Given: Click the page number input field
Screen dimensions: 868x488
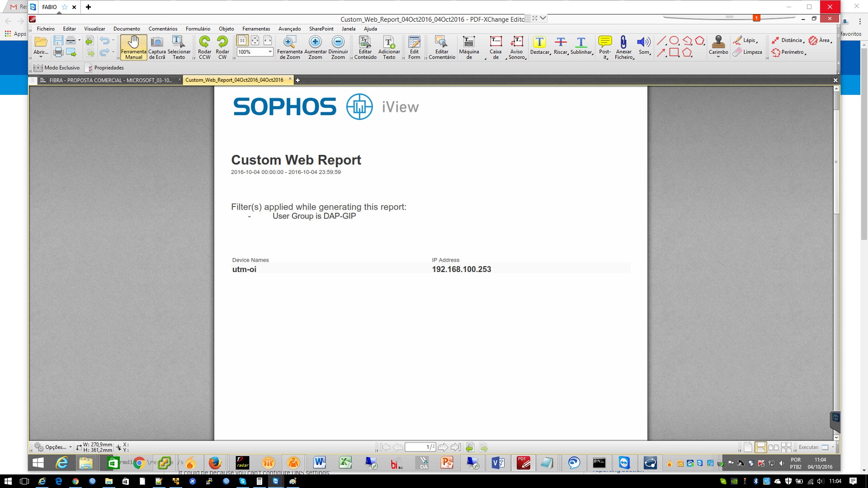Looking at the screenshot, I should coord(420,447).
